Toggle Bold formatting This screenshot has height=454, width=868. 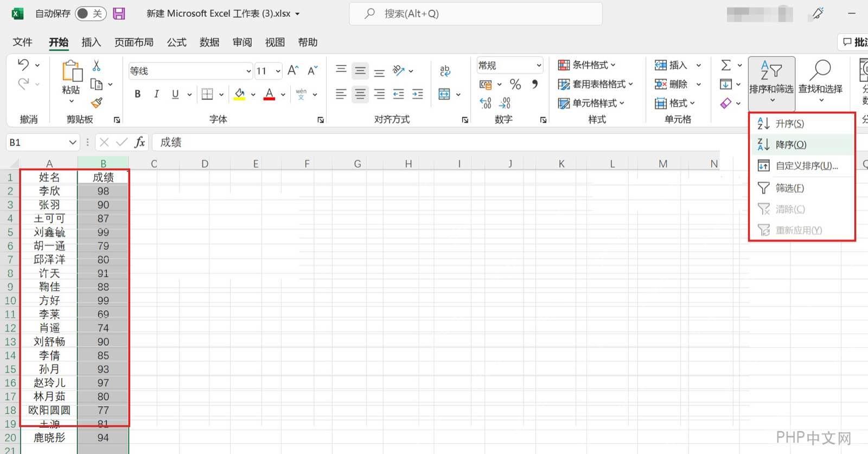pos(137,94)
